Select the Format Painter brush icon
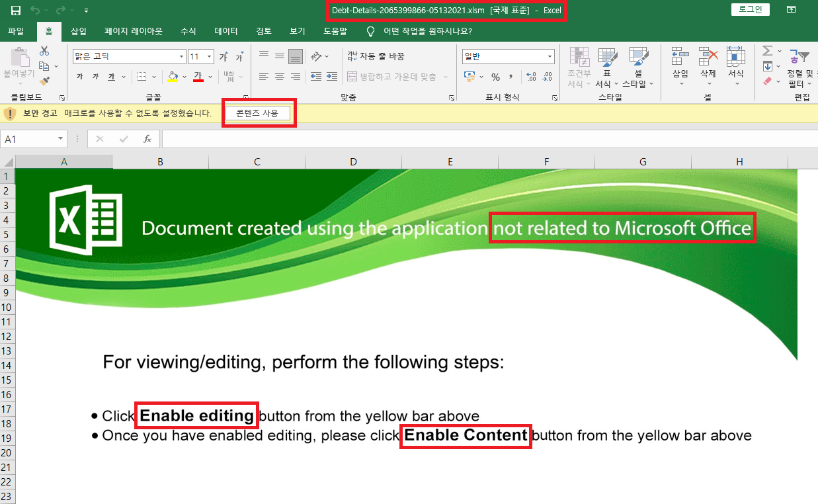The image size is (818, 504). coord(44,81)
